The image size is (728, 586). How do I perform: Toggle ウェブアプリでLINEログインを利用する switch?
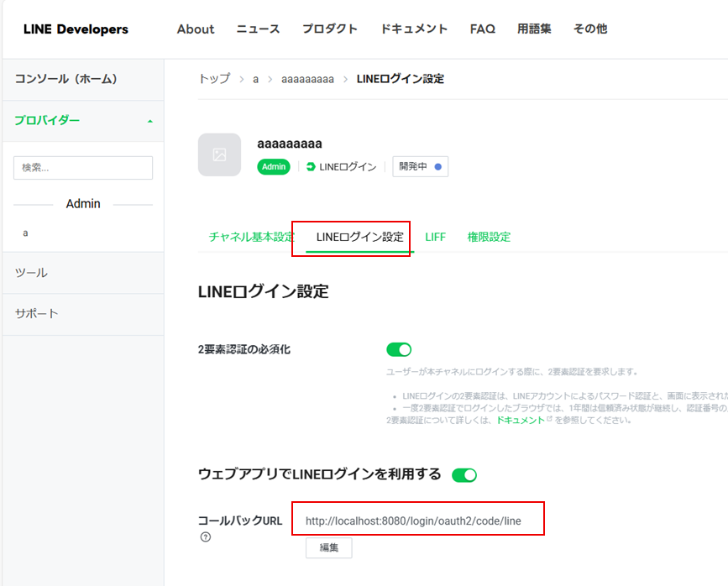(464, 475)
